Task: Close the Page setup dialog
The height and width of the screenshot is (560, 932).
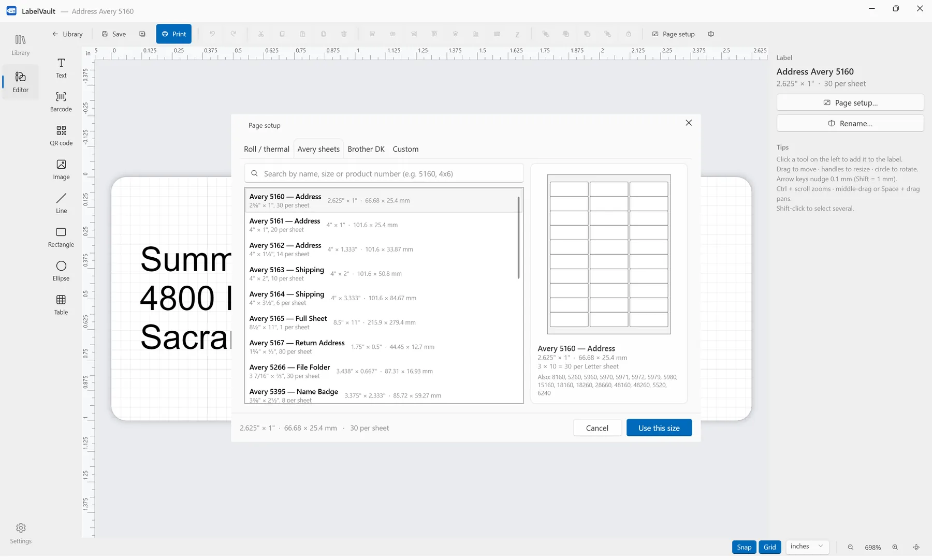Action: tap(689, 123)
